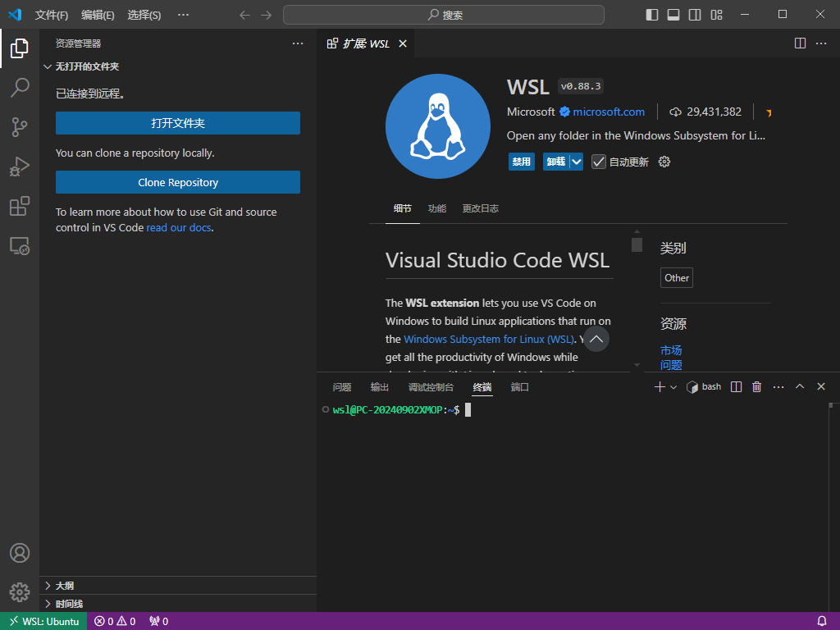Viewport: 840px width, 630px height.
Task: Open the Manage gear in activity bar
Action: point(20,592)
